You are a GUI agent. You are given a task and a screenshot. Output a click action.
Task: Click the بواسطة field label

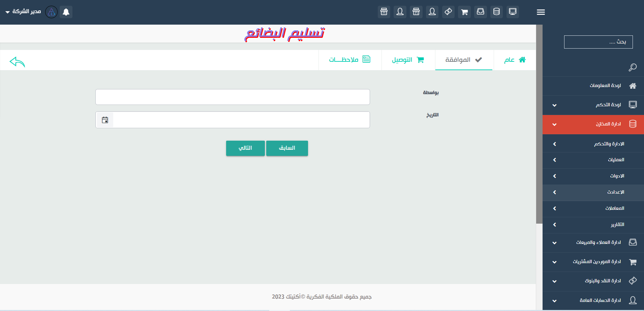coord(431,92)
